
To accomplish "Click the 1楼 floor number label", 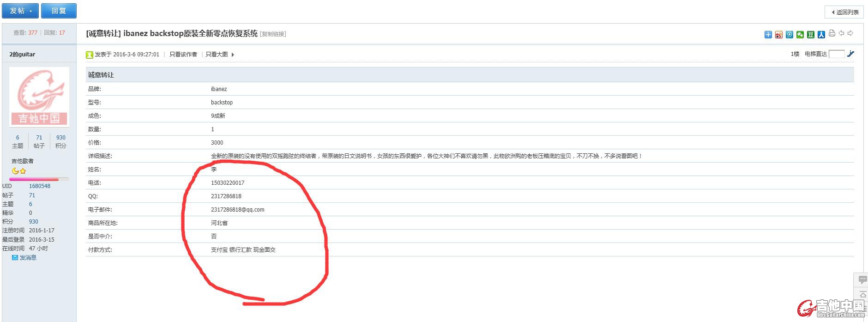I will pos(795,55).
